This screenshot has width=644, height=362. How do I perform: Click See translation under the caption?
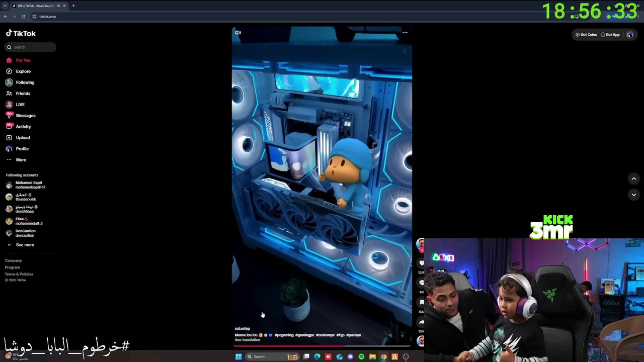[248, 340]
